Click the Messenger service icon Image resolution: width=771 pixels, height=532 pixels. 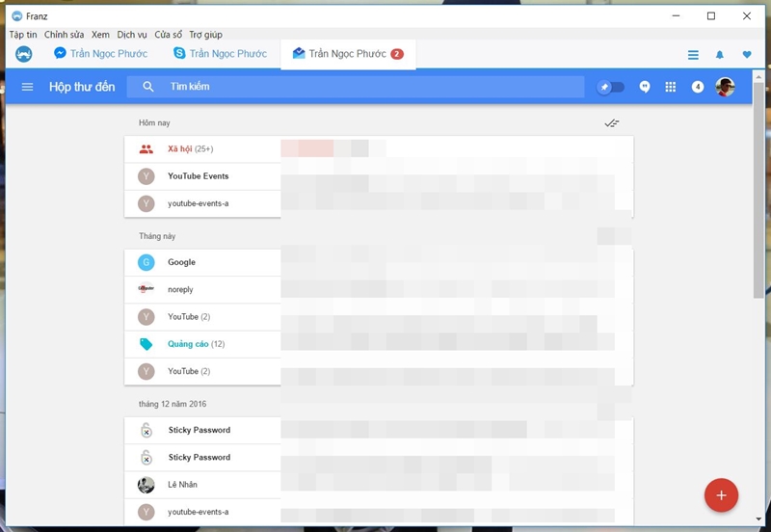[60, 53]
